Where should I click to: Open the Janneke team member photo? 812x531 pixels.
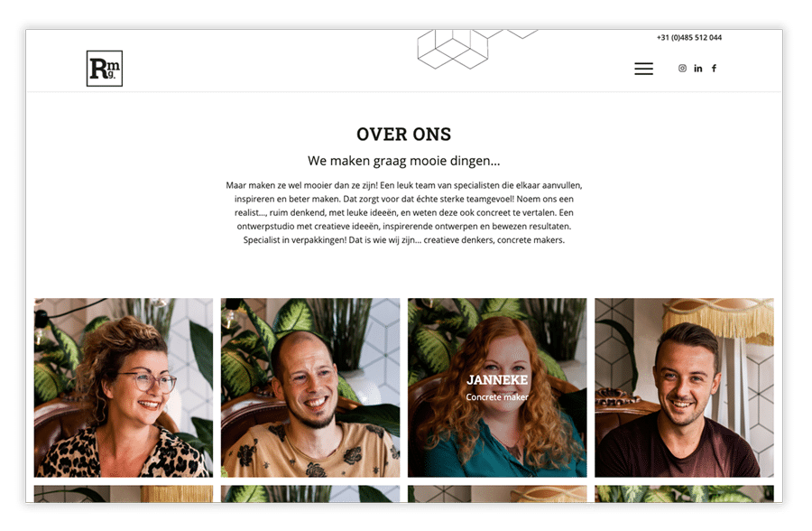tap(497, 387)
